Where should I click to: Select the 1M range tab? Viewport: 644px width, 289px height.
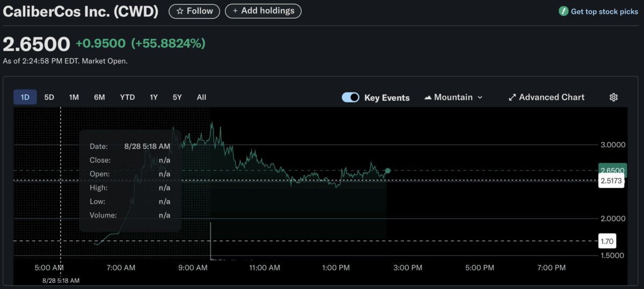[x=74, y=97]
